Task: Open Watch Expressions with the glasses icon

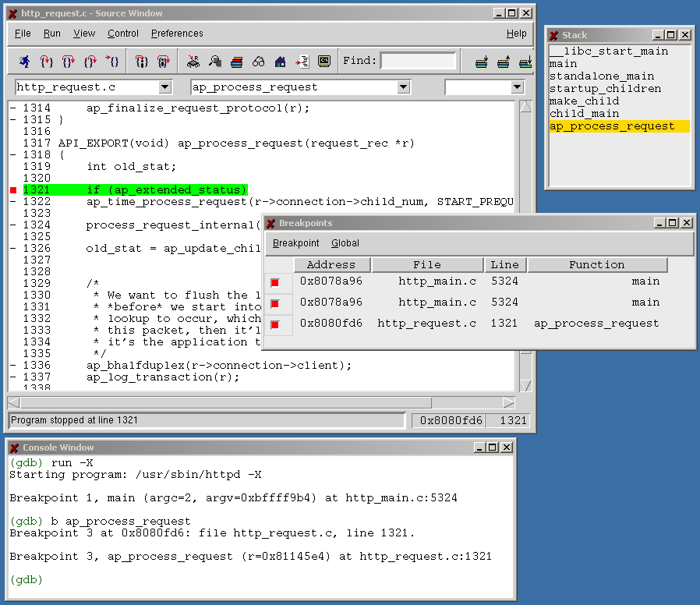Action: 258,61
